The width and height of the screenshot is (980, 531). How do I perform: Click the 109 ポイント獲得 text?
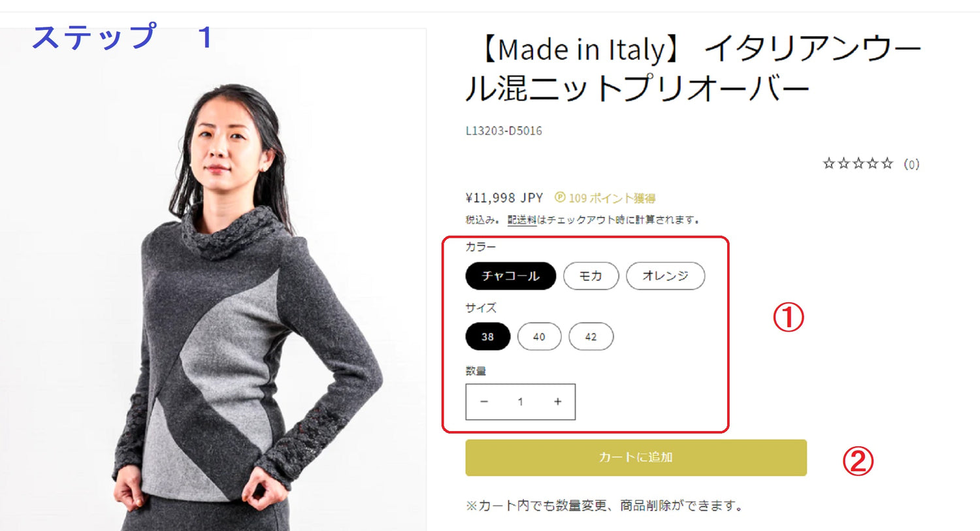[612, 198]
